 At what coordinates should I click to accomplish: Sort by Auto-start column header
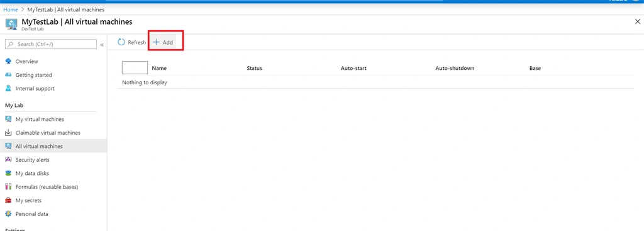tap(353, 68)
